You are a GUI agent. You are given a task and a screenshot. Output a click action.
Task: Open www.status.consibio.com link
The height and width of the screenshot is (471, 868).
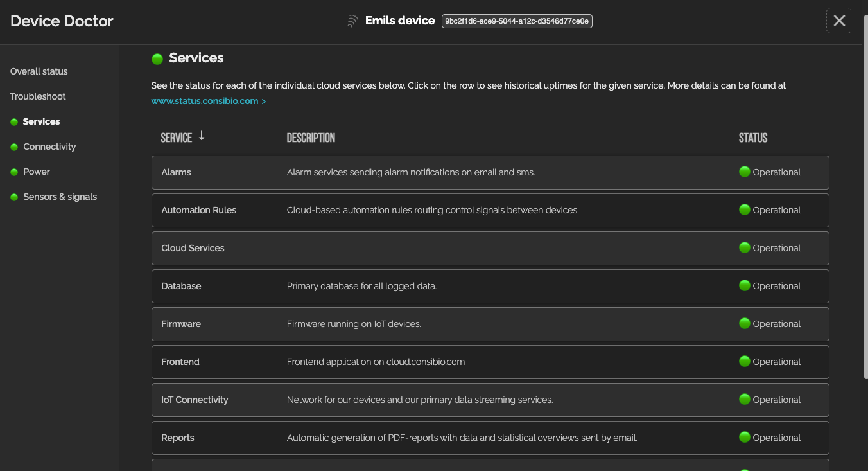209,101
